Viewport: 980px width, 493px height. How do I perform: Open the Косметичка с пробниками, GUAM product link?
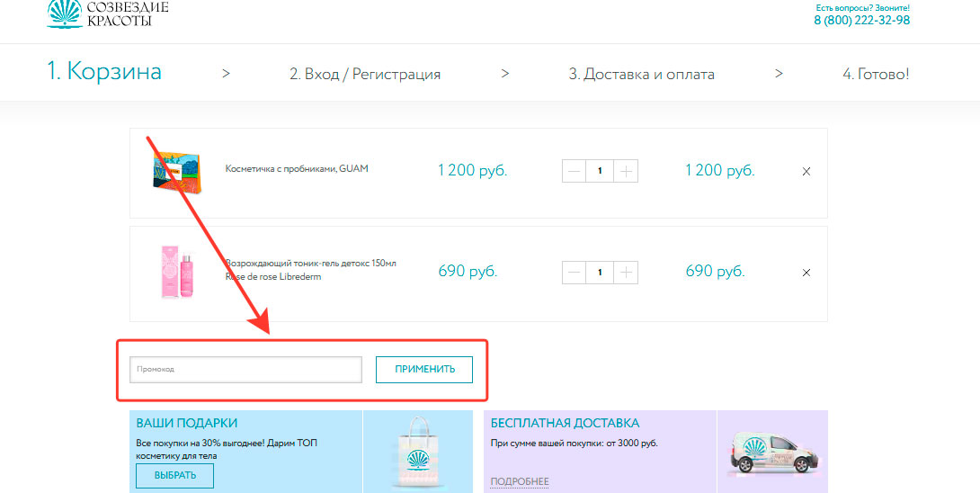297,168
